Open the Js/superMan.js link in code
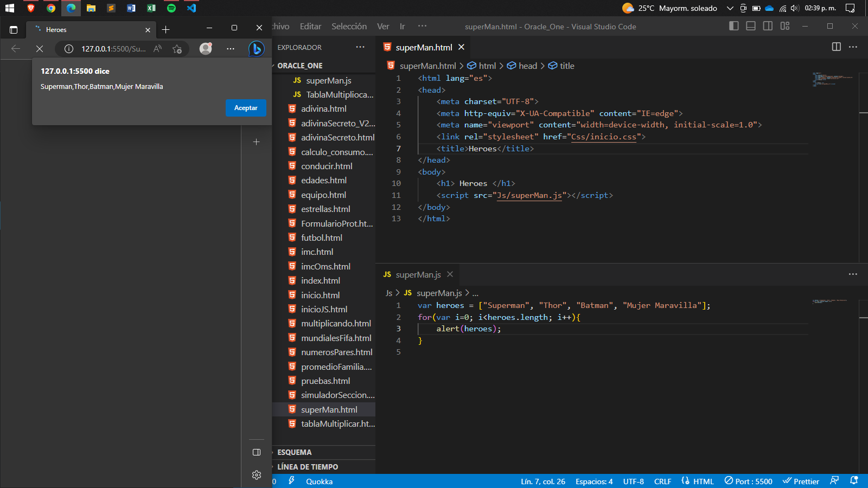The width and height of the screenshot is (868, 488). point(529,195)
